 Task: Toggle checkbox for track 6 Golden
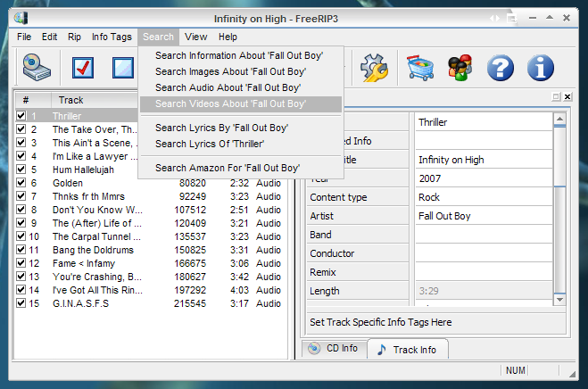pyautogui.click(x=21, y=183)
